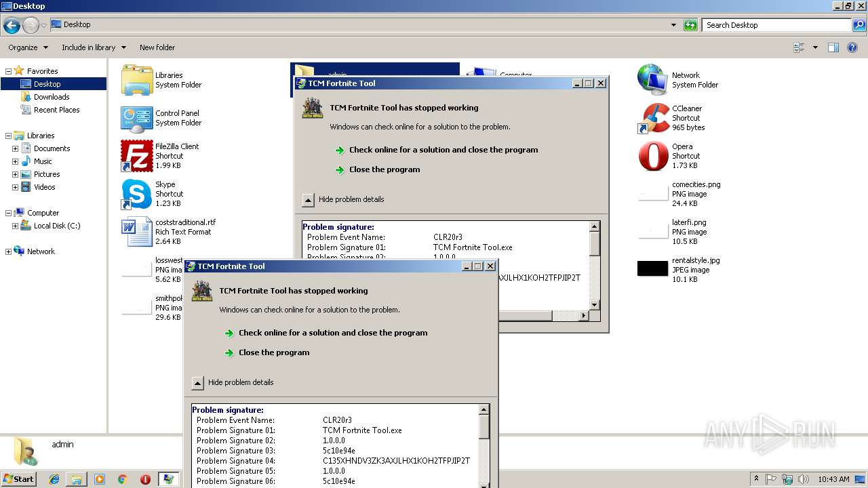The height and width of the screenshot is (488, 868).
Task: Click the back dialog's details scroll-down arrow
Action: coord(595,305)
